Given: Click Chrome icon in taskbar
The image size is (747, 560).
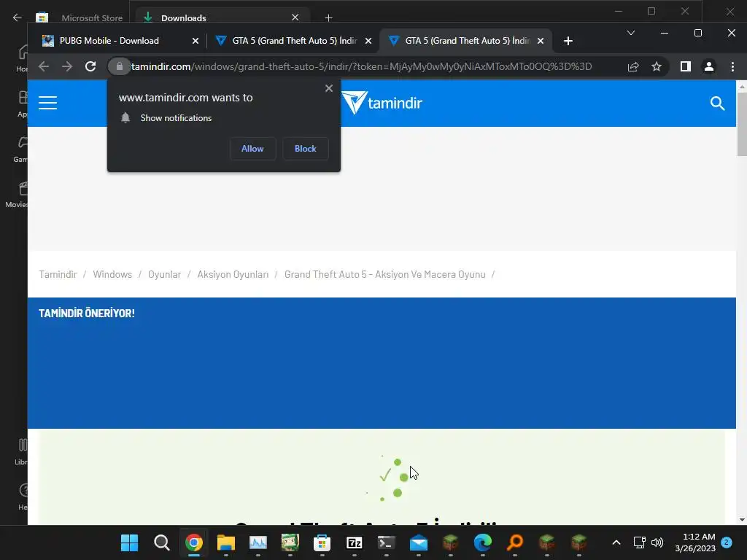Looking at the screenshot, I should (193, 542).
